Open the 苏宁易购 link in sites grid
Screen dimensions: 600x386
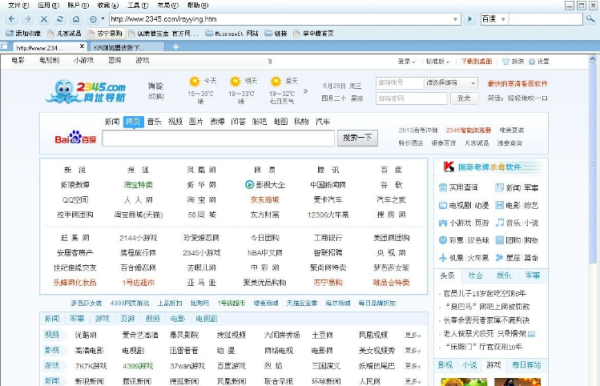[328, 283]
